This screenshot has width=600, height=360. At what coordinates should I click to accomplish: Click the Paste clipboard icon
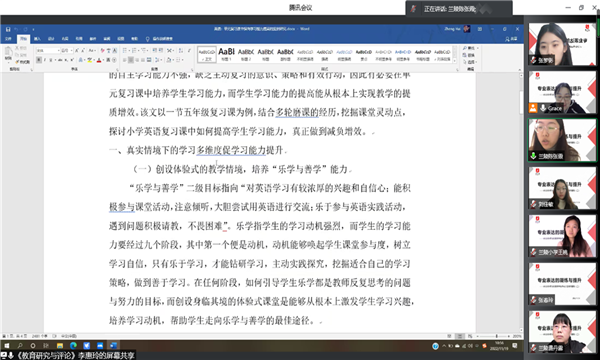tap(8, 53)
